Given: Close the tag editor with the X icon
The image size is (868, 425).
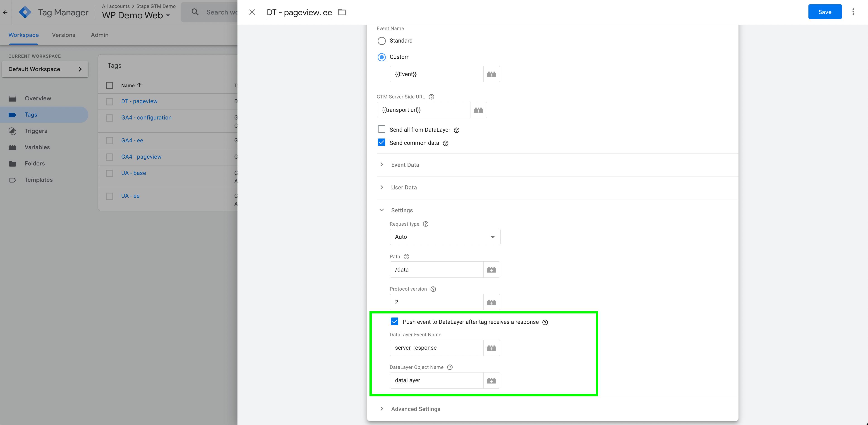Looking at the screenshot, I should point(252,12).
